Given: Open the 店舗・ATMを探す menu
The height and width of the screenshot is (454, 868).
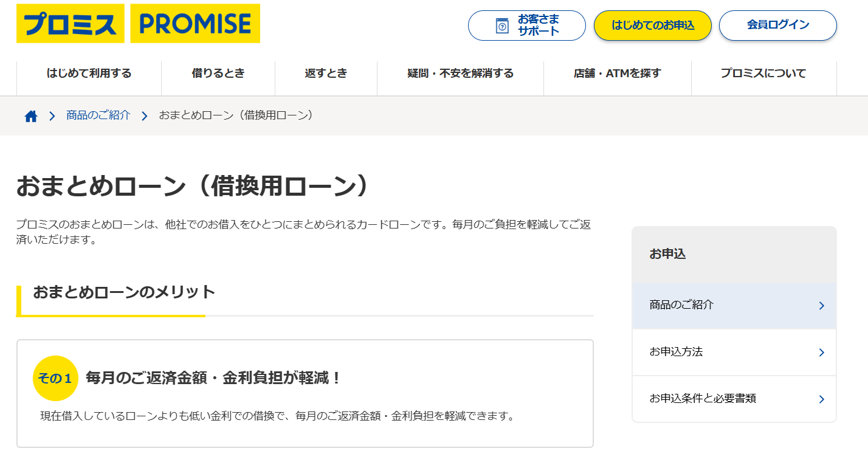Looking at the screenshot, I should pyautogui.click(x=617, y=74).
